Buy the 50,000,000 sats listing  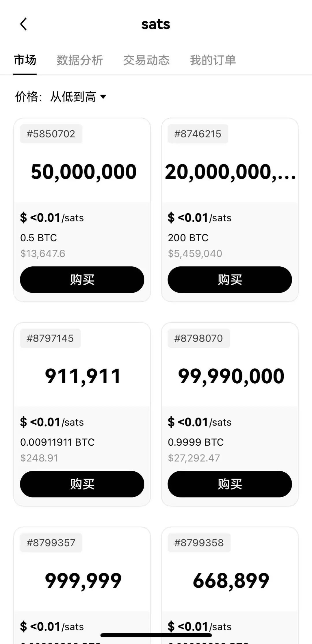tap(82, 280)
